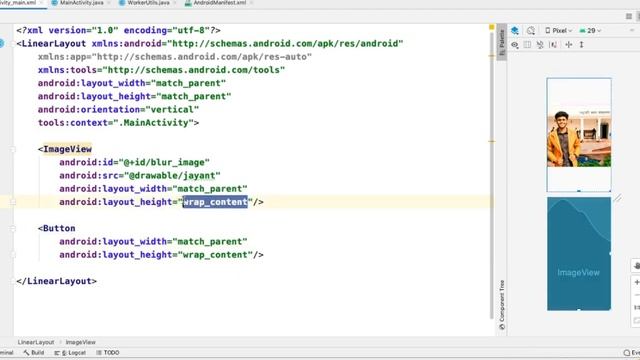Click the xml version declaration line
This screenshot has height=360, width=640.
tap(118, 30)
